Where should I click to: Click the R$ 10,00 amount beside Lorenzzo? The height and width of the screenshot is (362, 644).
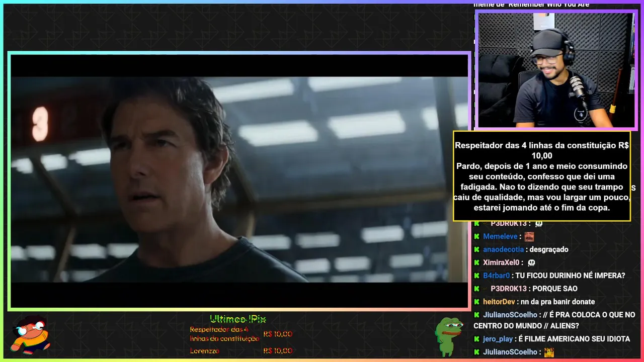pyautogui.click(x=278, y=351)
